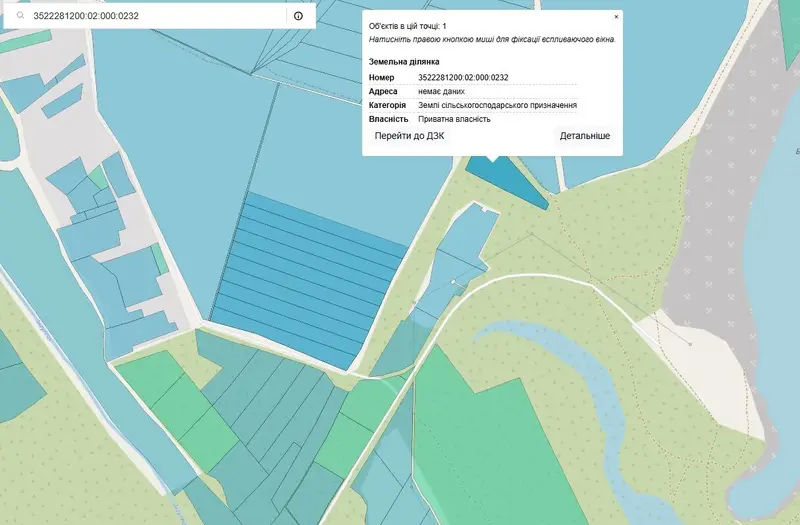
Task: Close the land parcel popup
Action: point(616,17)
